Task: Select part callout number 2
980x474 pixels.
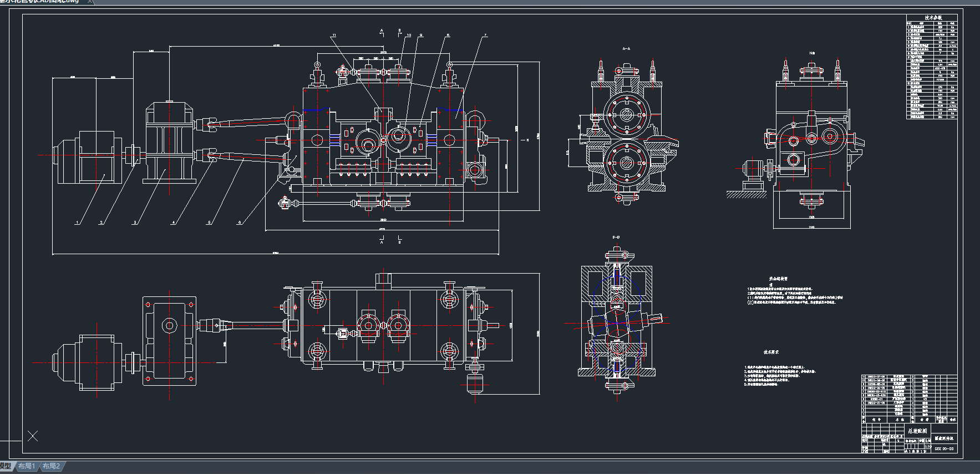Action: tap(101, 223)
